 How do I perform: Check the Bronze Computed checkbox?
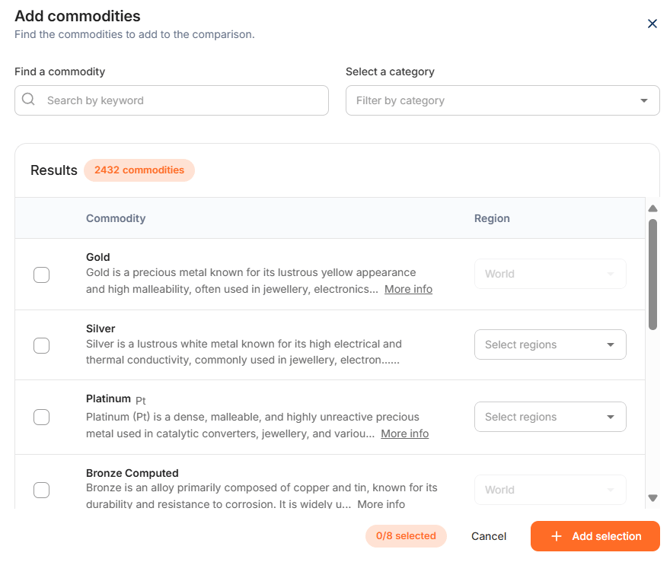tap(42, 490)
